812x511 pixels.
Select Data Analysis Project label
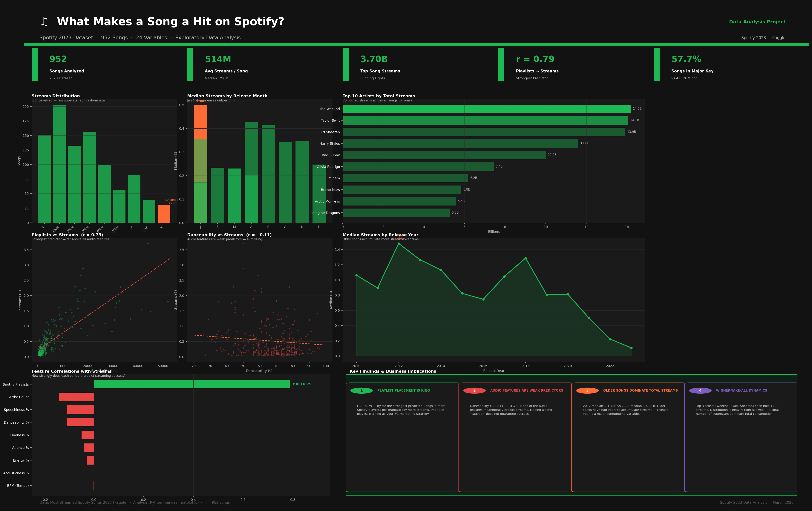point(757,22)
